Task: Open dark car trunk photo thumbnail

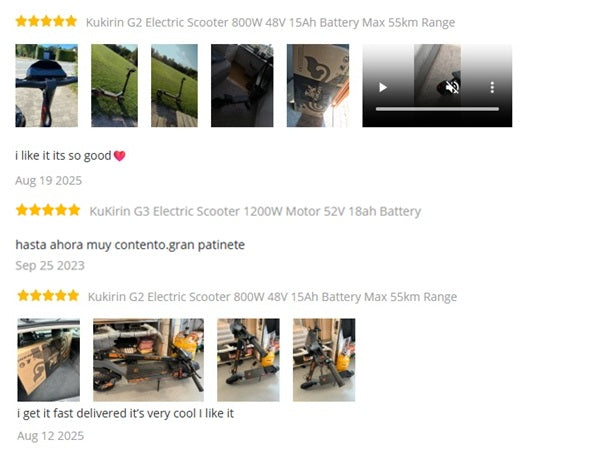Action: tap(242, 85)
